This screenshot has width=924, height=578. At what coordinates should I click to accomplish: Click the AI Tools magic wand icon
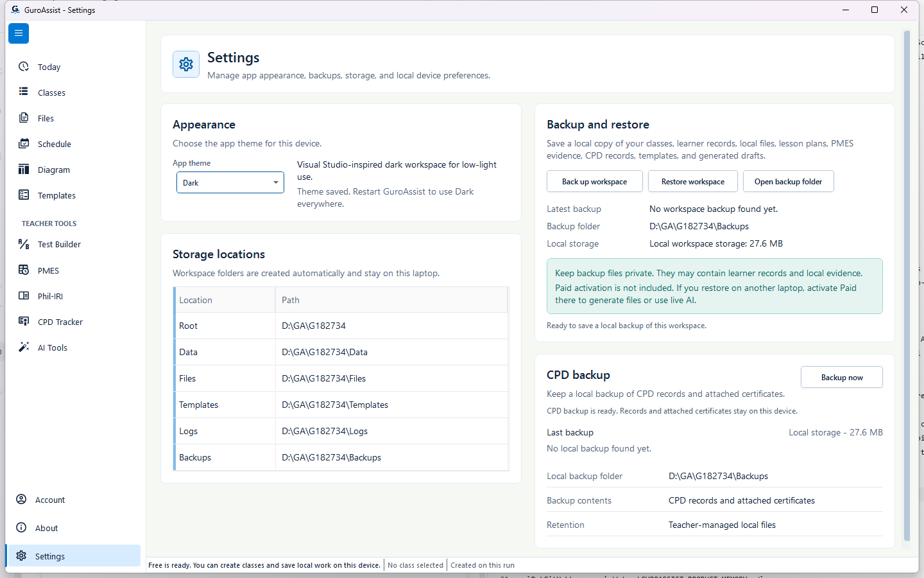(24, 347)
